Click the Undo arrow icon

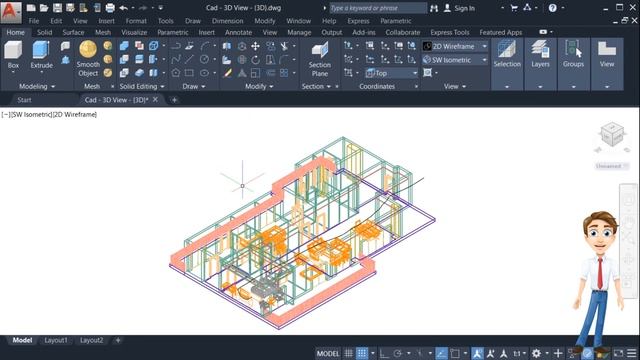click(124, 8)
